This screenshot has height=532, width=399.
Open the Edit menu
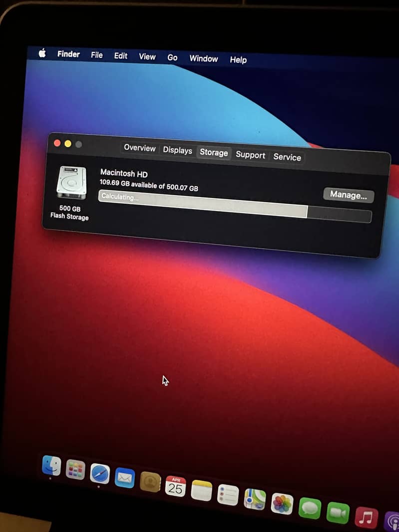coord(120,55)
